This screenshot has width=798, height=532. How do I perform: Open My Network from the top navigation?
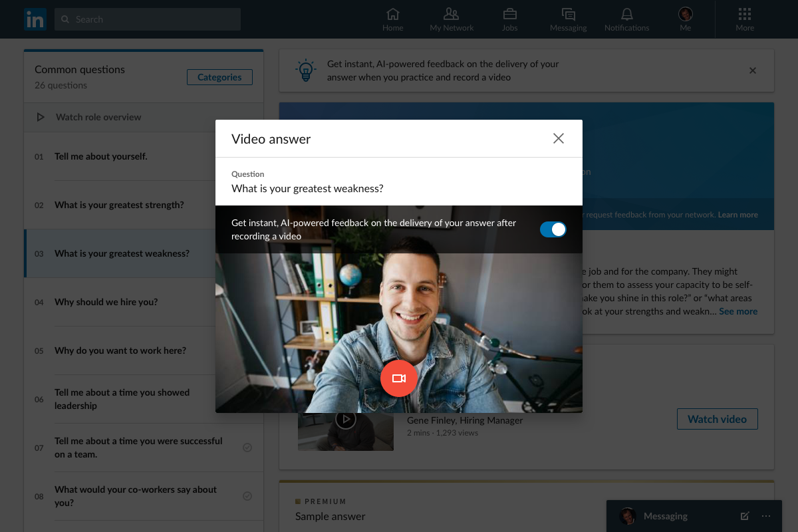pos(452,19)
